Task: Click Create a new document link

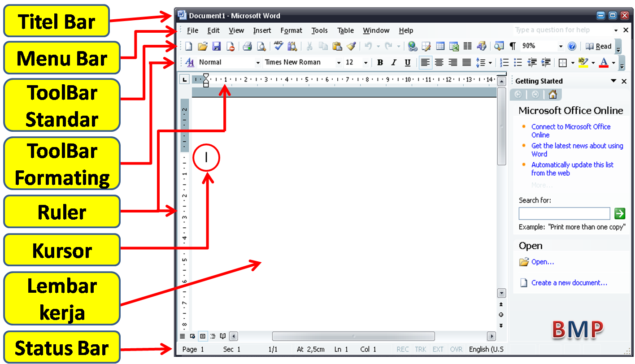Action: point(569,283)
